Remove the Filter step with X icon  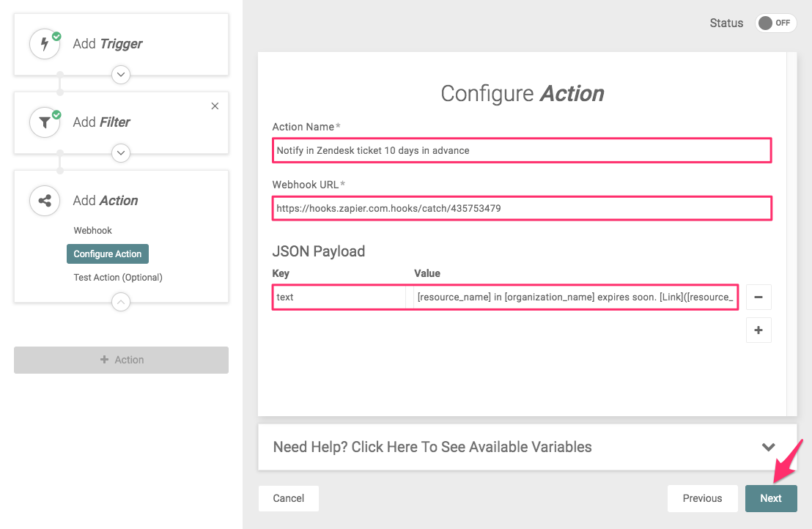(x=215, y=106)
